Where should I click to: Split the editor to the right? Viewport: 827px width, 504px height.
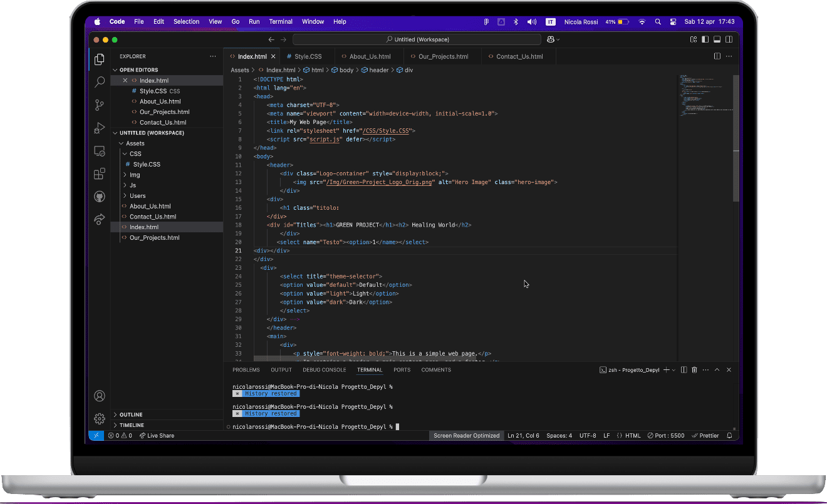point(717,56)
